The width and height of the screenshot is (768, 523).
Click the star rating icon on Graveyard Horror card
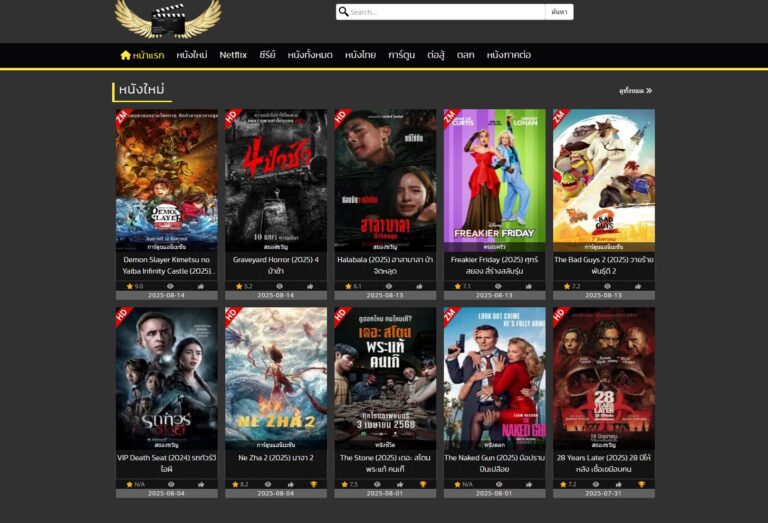pos(239,286)
